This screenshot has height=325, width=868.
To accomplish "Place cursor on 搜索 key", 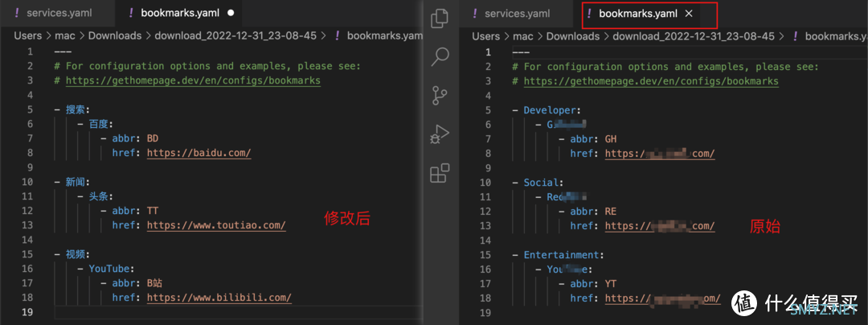I will [76, 109].
